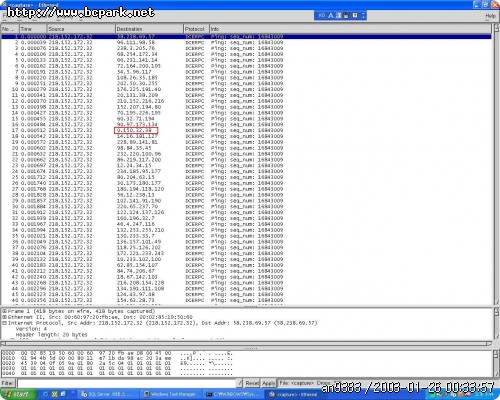Collapse the Internet Protocol tree node
This screenshot has height=400, width=500.
(x=5, y=323)
